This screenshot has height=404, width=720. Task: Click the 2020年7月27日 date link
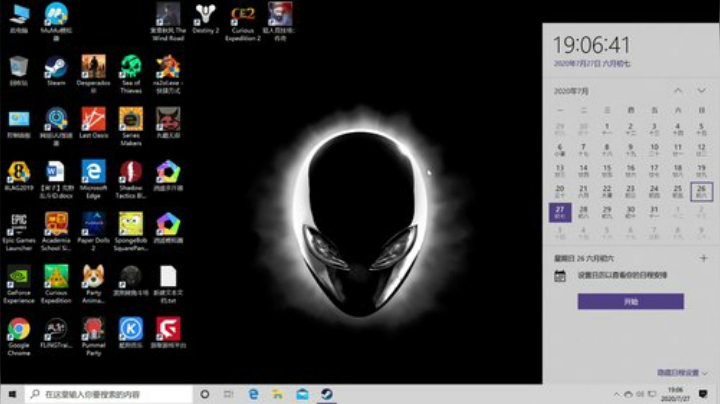[592, 63]
